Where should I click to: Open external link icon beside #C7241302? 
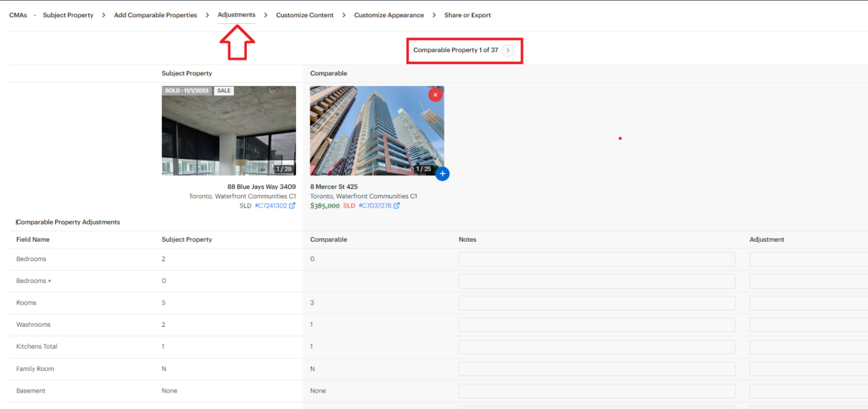pyautogui.click(x=292, y=206)
